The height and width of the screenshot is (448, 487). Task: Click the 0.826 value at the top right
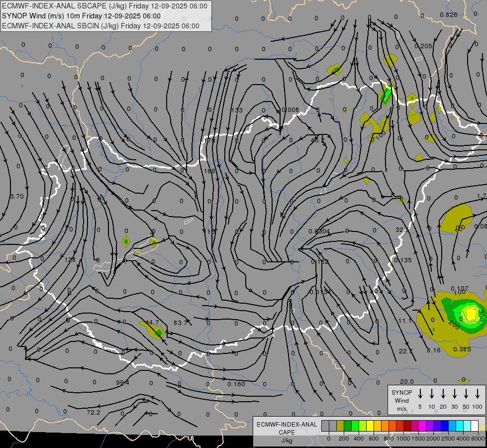[x=449, y=14]
